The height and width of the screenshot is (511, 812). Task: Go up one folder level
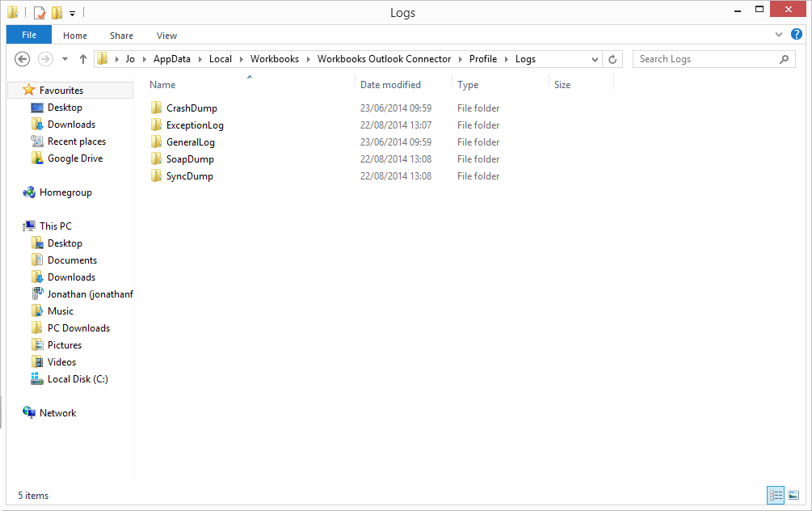point(83,59)
